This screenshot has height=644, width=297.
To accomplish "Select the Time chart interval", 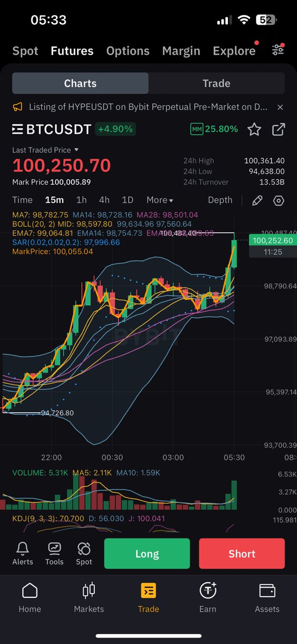I will point(23,200).
